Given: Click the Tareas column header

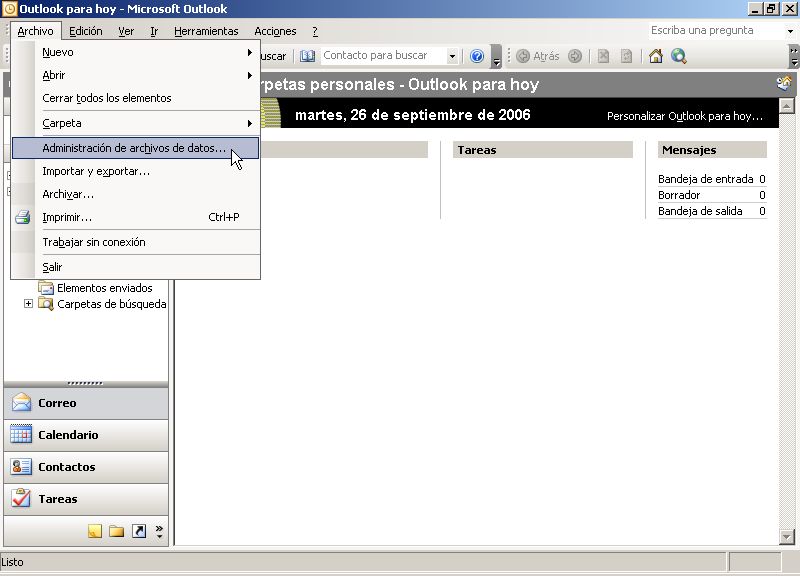Looking at the screenshot, I should coord(543,150).
